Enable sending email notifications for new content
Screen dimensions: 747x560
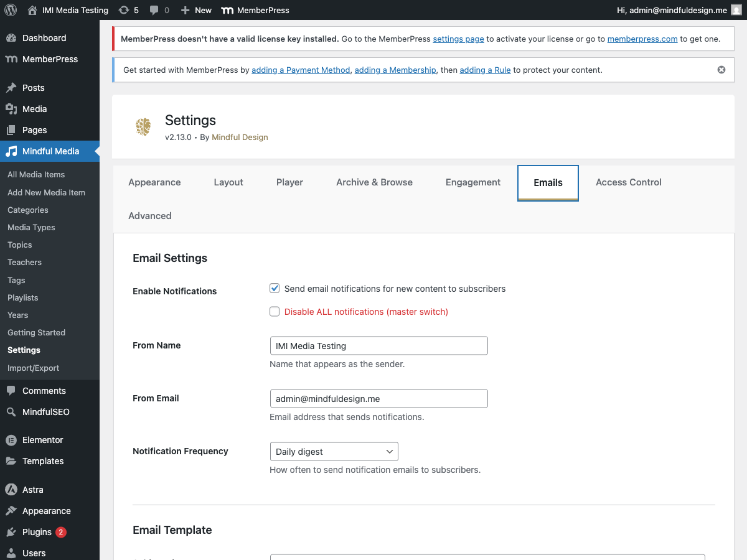tap(275, 288)
